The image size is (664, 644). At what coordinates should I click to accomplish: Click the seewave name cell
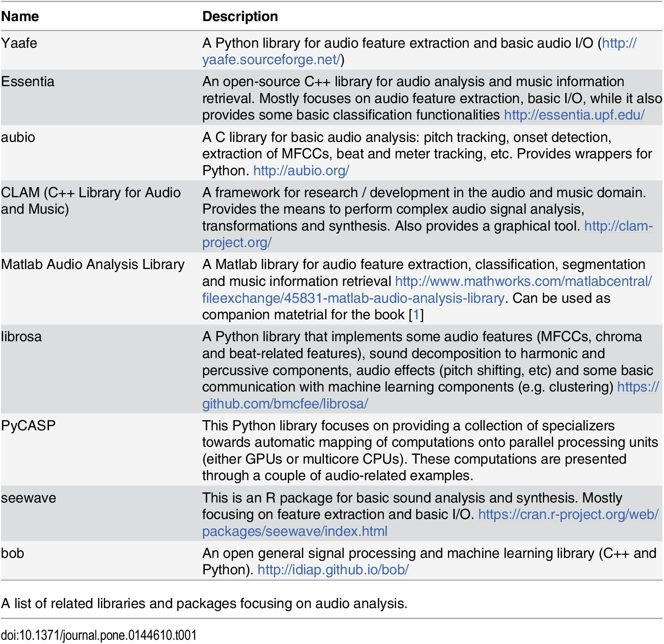pos(29,498)
